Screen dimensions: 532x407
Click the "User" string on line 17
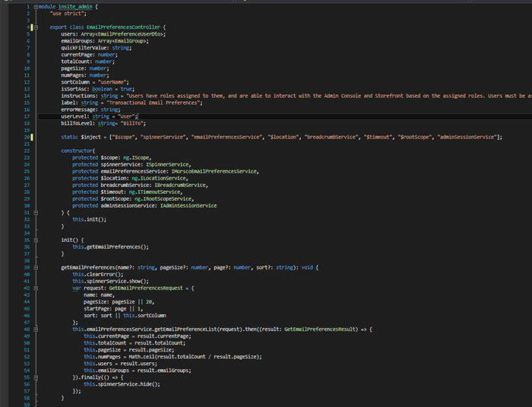[x=126, y=116]
